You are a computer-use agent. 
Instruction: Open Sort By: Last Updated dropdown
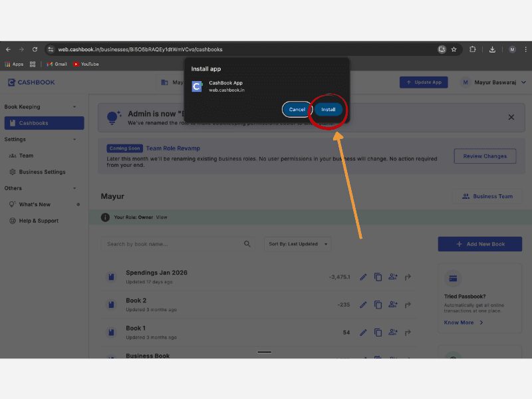(297, 244)
